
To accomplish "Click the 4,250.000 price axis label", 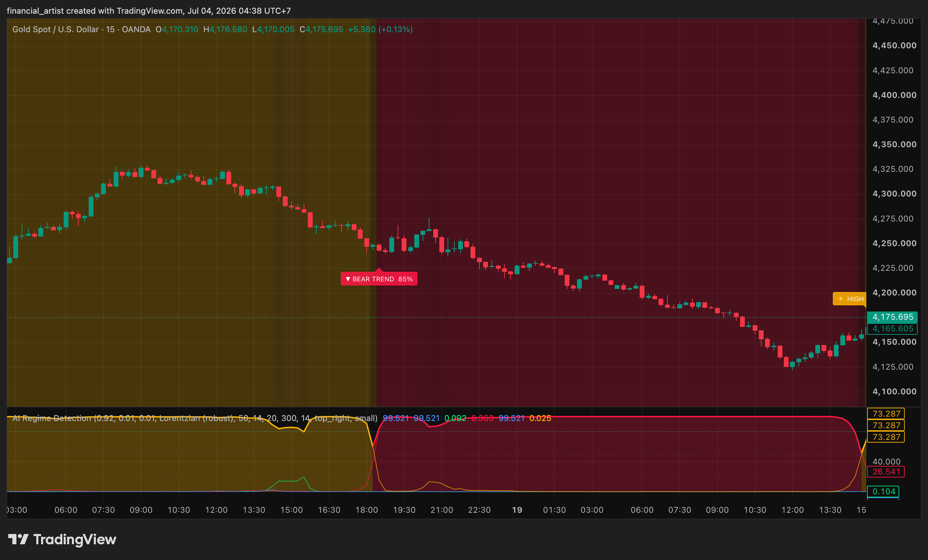I will (894, 243).
